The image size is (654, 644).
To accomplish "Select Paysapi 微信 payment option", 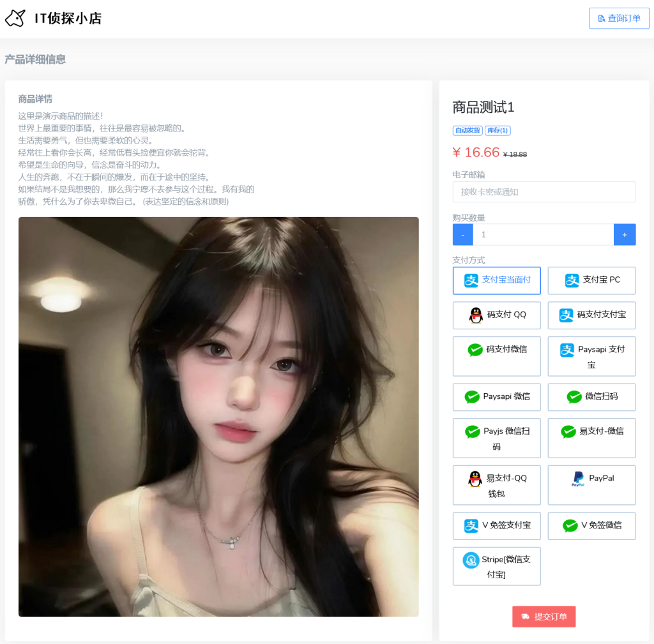I will [x=496, y=396].
